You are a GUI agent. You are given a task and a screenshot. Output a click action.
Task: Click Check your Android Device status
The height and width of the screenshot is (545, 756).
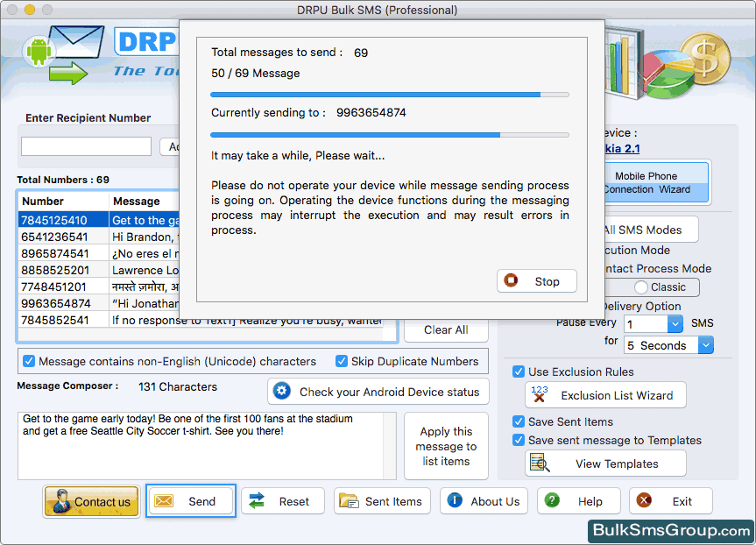(x=378, y=391)
